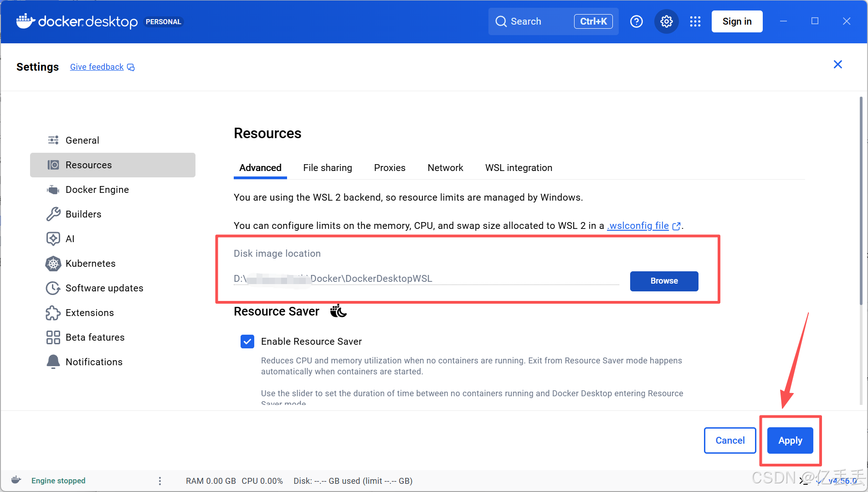The image size is (868, 492).
Task: Click the search magnifier icon
Action: coord(501,21)
